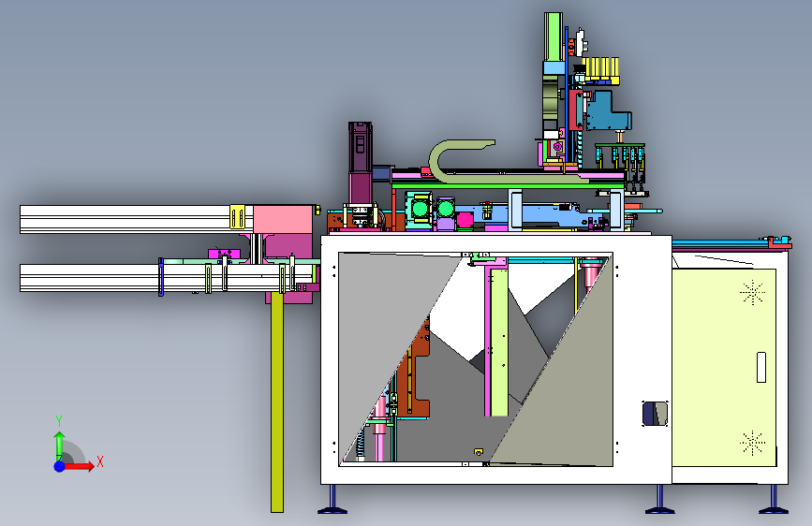812x526 pixels.
Task: Select the teal blue actuator block on the gantry
Action: pos(607,111)
